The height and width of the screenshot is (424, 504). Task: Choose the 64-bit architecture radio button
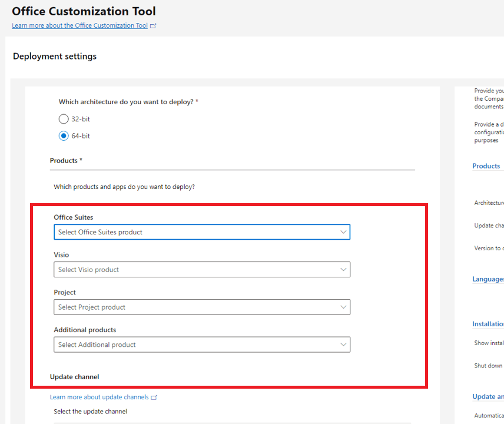pos(64,136)
